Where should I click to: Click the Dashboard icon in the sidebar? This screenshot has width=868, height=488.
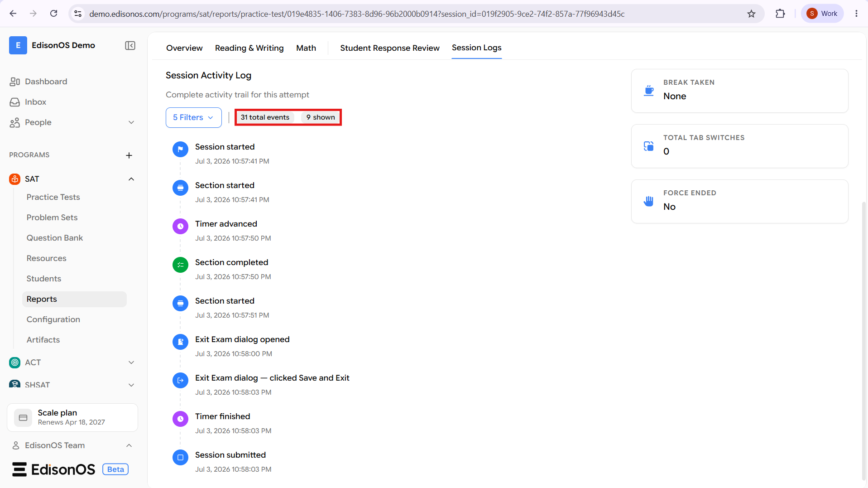(15, 82)
